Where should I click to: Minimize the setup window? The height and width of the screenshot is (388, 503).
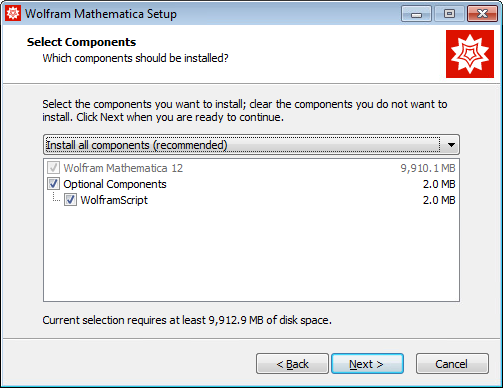point(416,14)
